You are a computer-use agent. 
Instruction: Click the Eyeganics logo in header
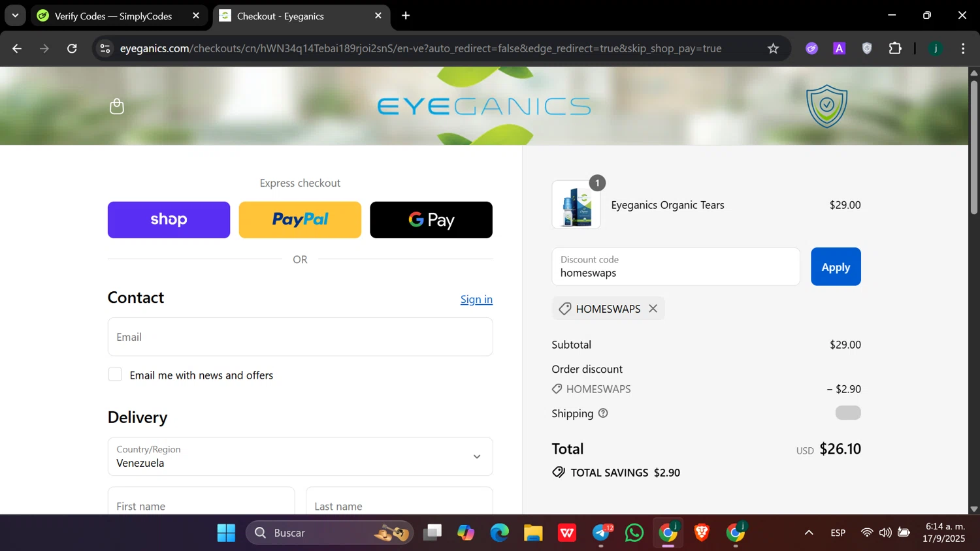pos(484,106)
